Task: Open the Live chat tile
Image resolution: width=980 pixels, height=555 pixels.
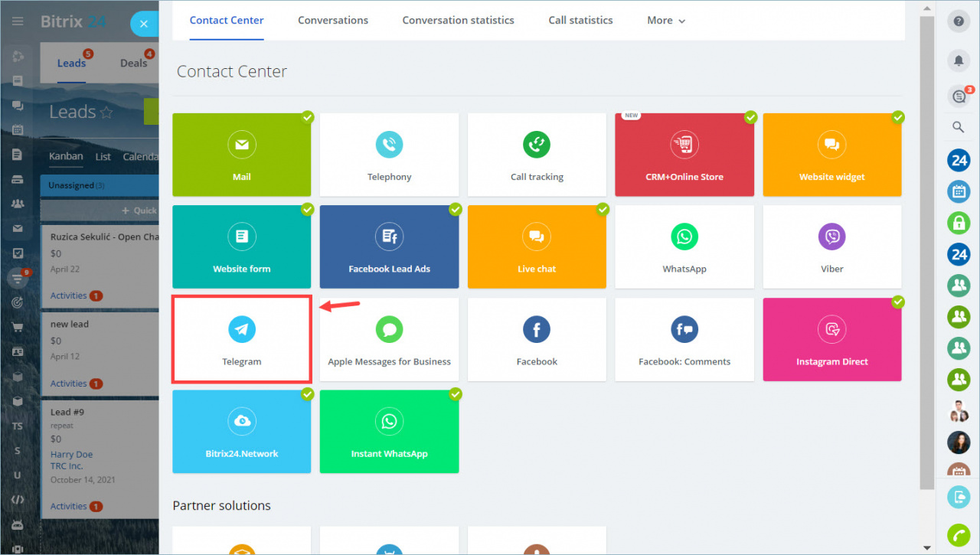Action: coord(537,246)
